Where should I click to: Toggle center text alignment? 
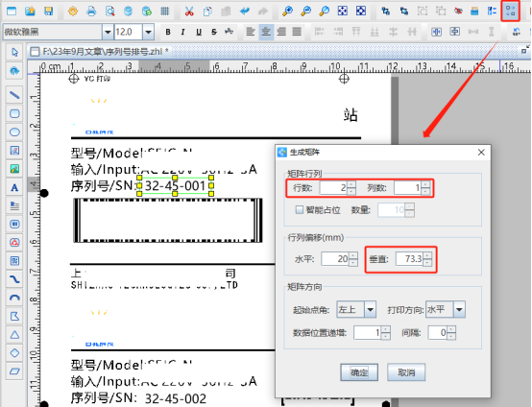coord(266,32)
